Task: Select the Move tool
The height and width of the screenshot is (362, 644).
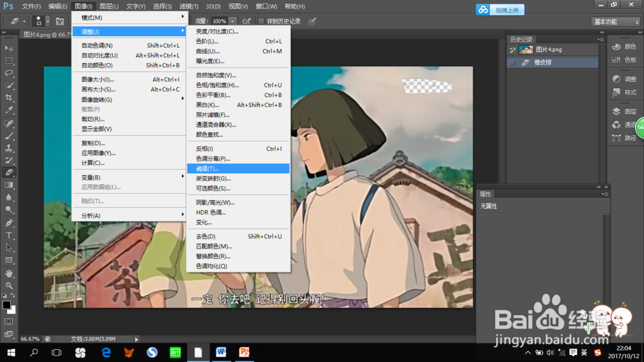Action: point(8,48)
